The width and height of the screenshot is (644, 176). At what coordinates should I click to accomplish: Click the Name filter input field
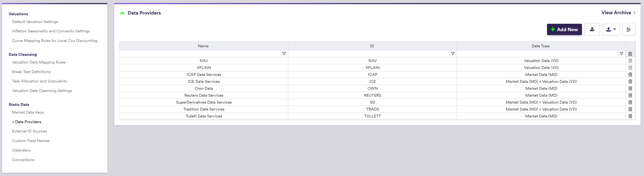tap(200, 54)
